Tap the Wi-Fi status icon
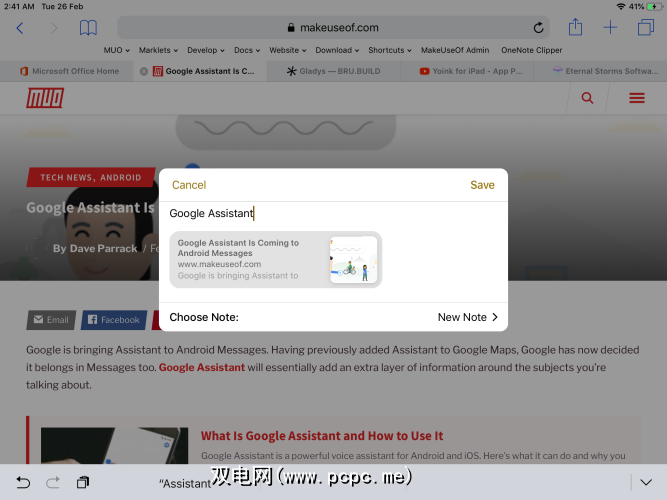Screen dimensions: 667x500 coord(621,6)
